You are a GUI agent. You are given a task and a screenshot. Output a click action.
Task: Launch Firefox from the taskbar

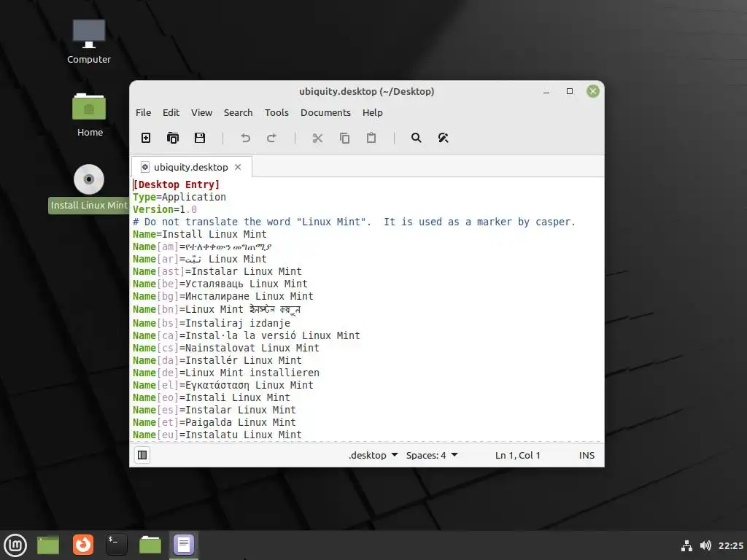click(x=83, y=545)
